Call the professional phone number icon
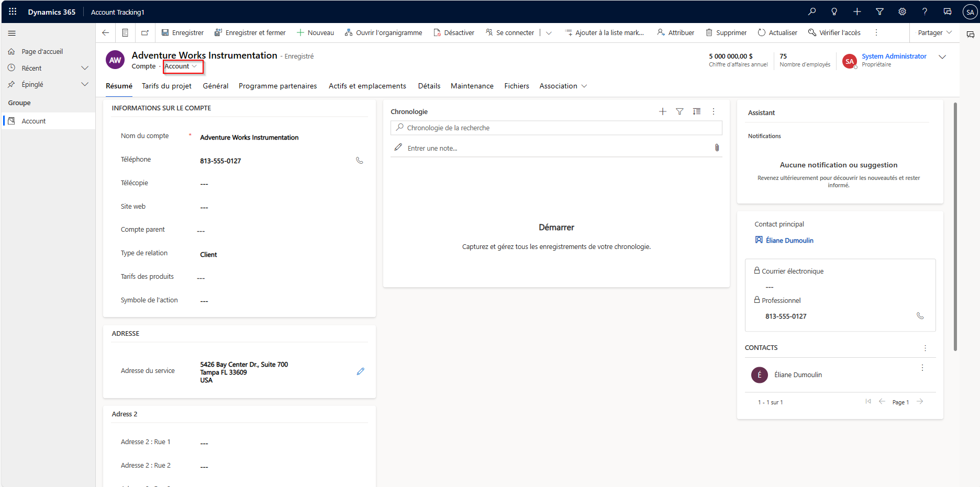980x487 pixels. pyautogui.click(x=920, y=316)
